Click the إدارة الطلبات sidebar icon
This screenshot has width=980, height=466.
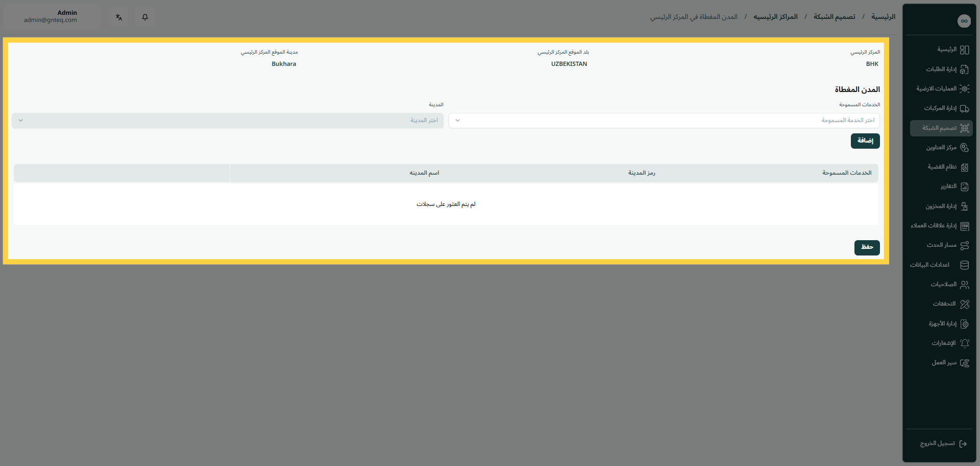964,69
